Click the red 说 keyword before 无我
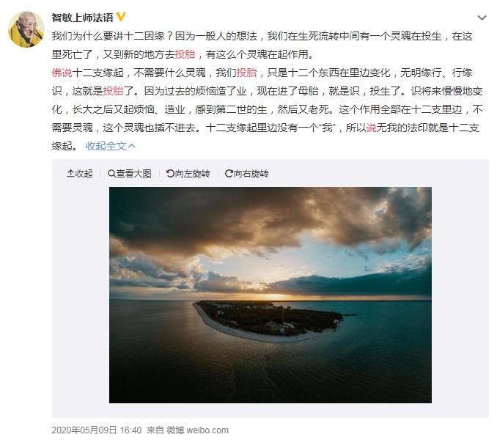The image size is (497, 448). [371, 128]
